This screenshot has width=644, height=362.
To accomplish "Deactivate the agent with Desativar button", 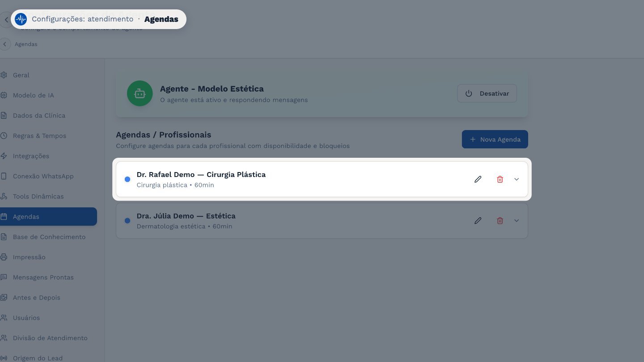I will tap(487, 93).
